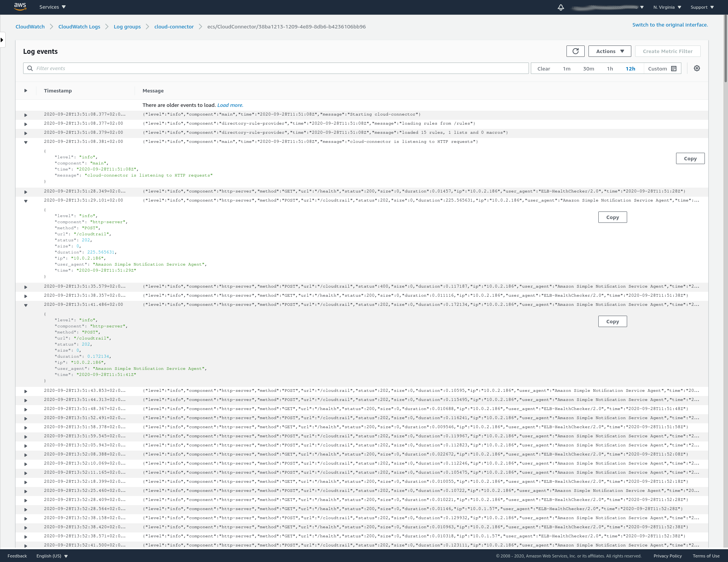Go to the Log groups breadcrumb

127,27
